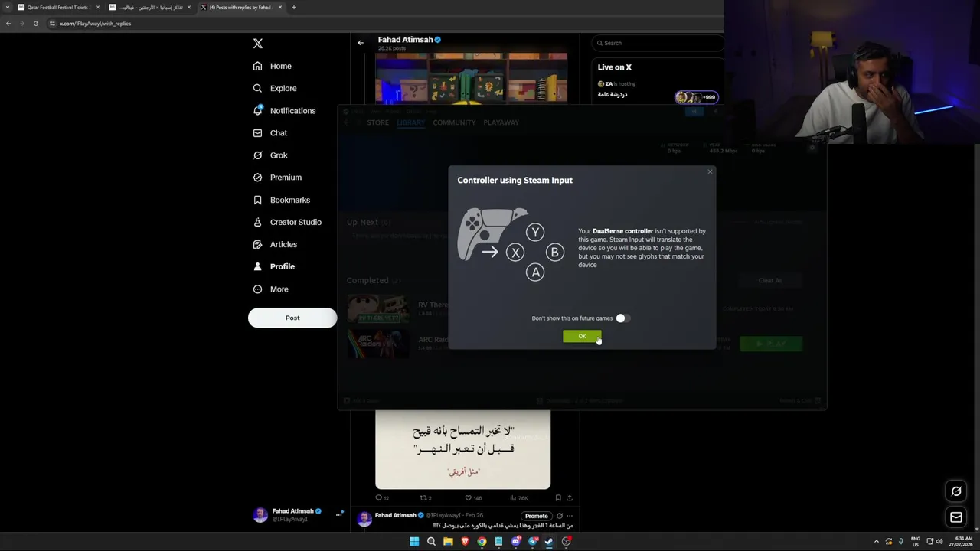Click Promote on the Feb 26 post
The width and height of the screenshot is (980, 551).
536,516
